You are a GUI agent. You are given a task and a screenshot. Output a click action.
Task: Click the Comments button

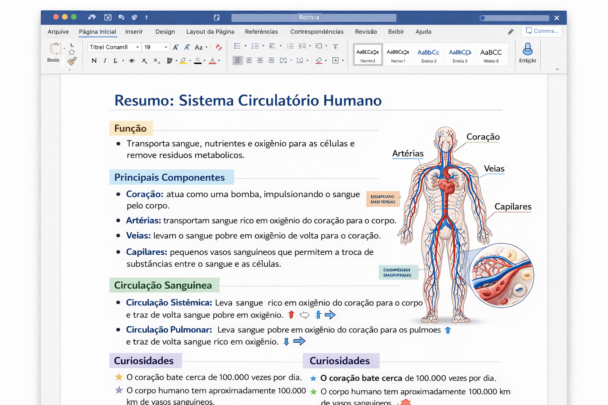541,31
